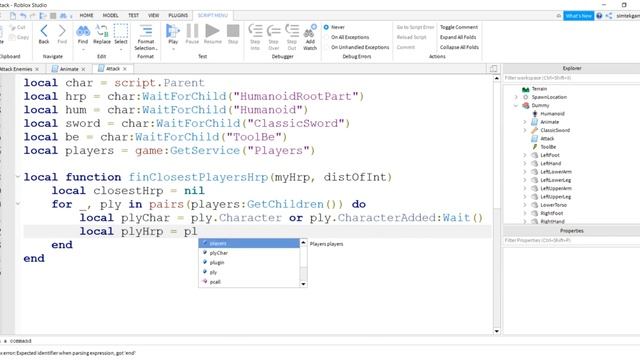Open the HOME ribbon tab
The height and width of the screenshot is (360, 640).
(x=86, y=16)
